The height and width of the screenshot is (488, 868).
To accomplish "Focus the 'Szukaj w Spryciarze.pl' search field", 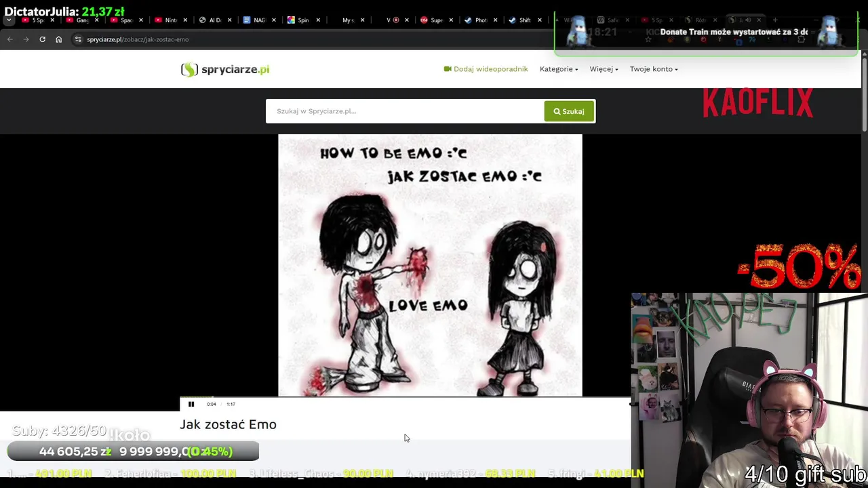I will (x=405, y=111).
